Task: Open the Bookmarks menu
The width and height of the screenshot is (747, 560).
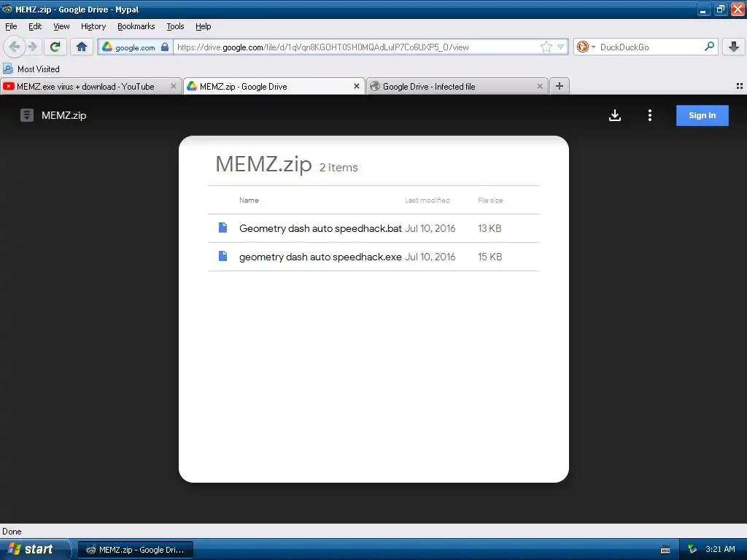Action: (x=136, y=26)
